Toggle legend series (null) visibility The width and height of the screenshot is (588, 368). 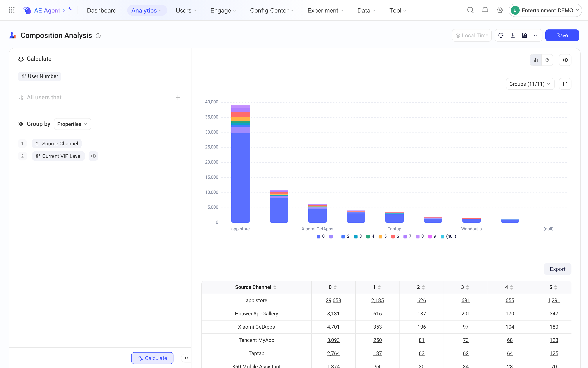pyautogui.click(x=448, y=236)
